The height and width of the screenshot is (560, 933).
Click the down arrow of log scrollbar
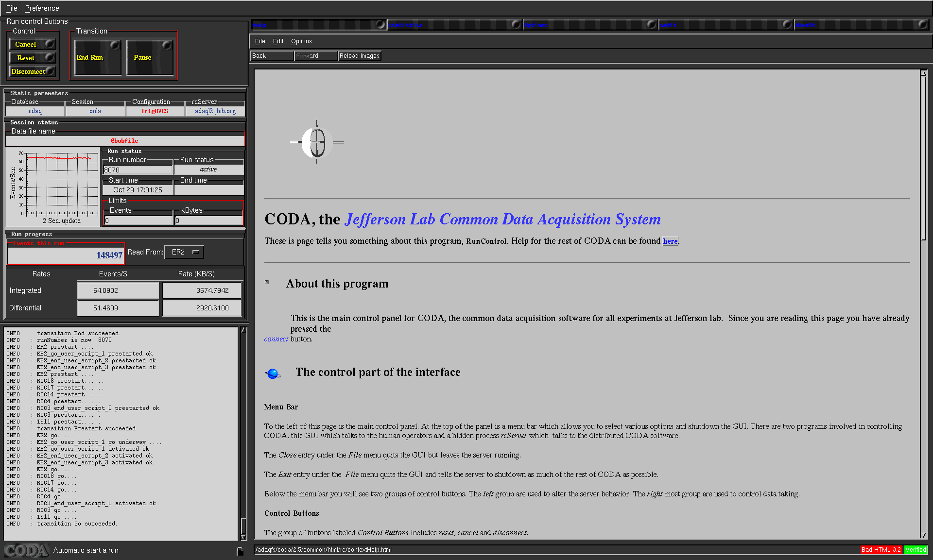(x=243, y=537)
